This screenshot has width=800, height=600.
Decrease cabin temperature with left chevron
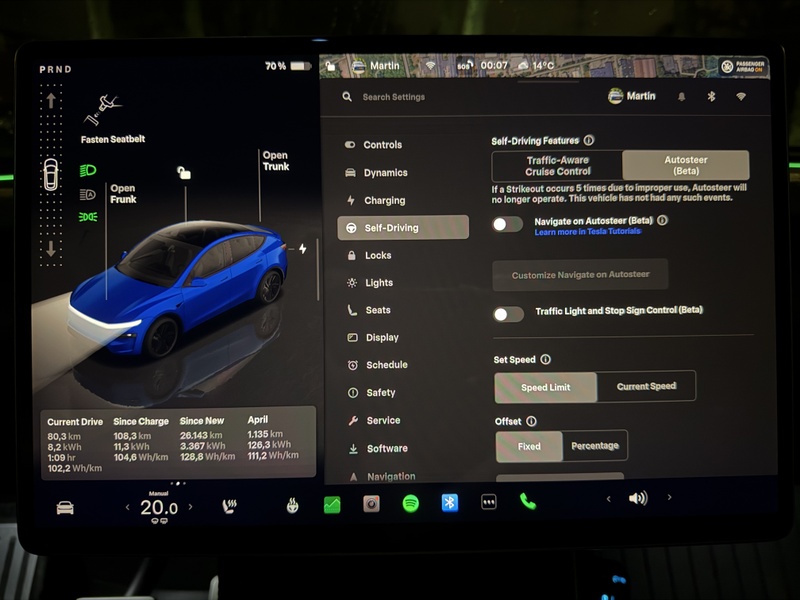128,507
